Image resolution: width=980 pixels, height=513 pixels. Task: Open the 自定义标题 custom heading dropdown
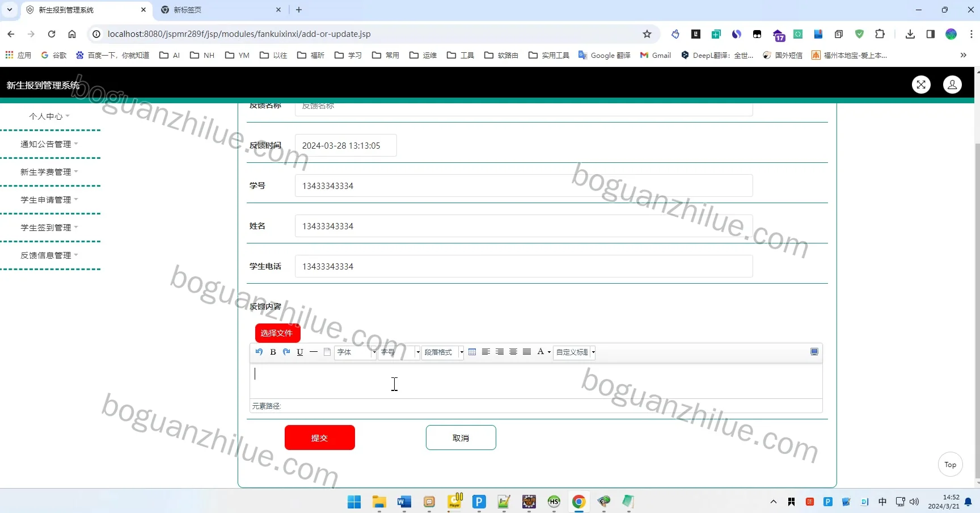[x=575, y=352]
